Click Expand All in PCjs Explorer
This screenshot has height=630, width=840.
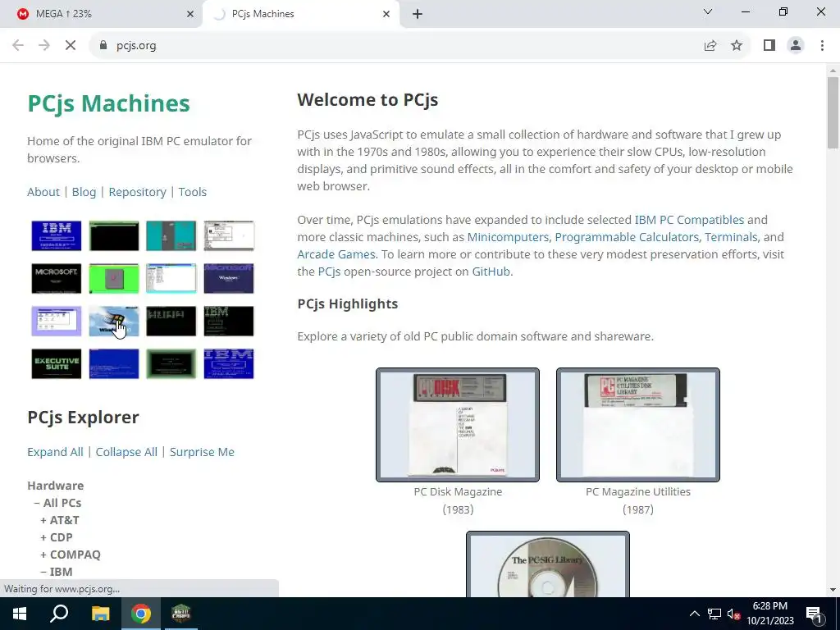pos(55,452)
